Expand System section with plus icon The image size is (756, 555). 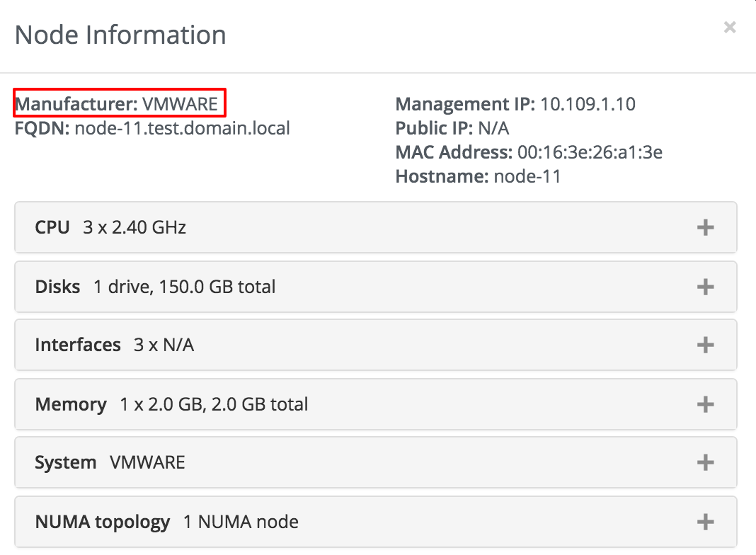coord(705,462)
